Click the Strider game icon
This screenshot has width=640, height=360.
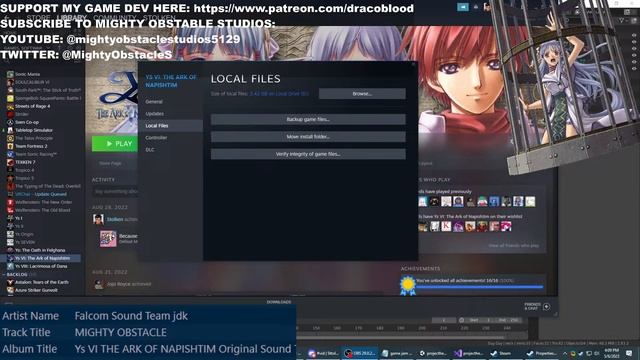click(10, 114)
